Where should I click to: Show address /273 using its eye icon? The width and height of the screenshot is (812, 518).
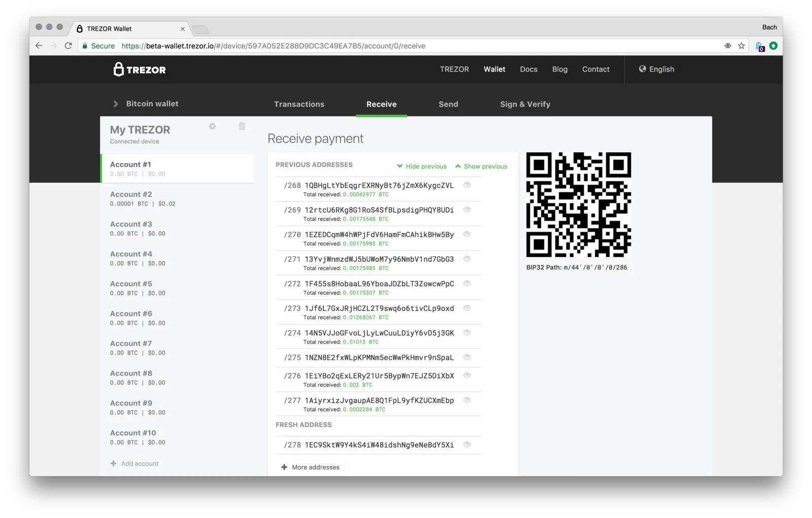tap(467, 308)
